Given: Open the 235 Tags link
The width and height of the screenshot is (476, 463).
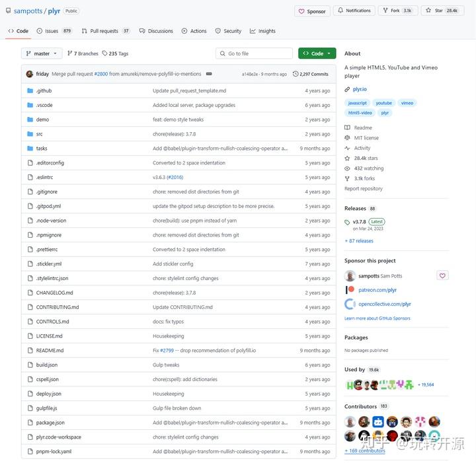Looking at the screenshot, I should tap(115, 53).
